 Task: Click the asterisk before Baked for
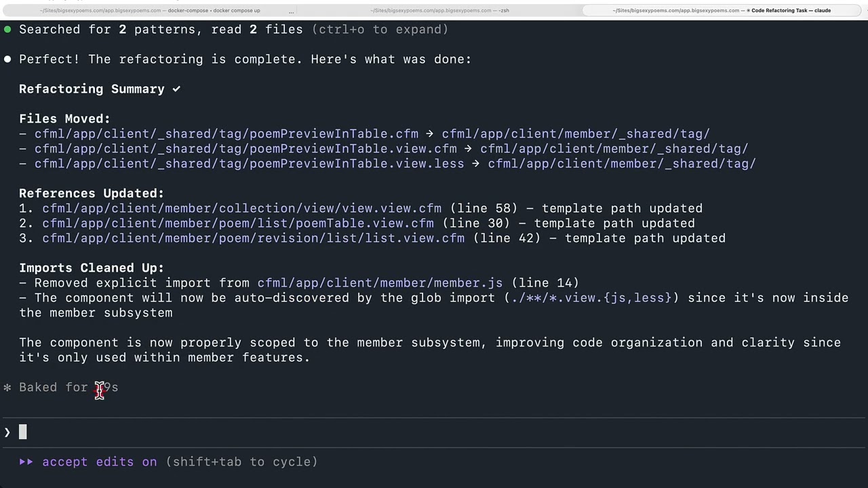point(7,387)
